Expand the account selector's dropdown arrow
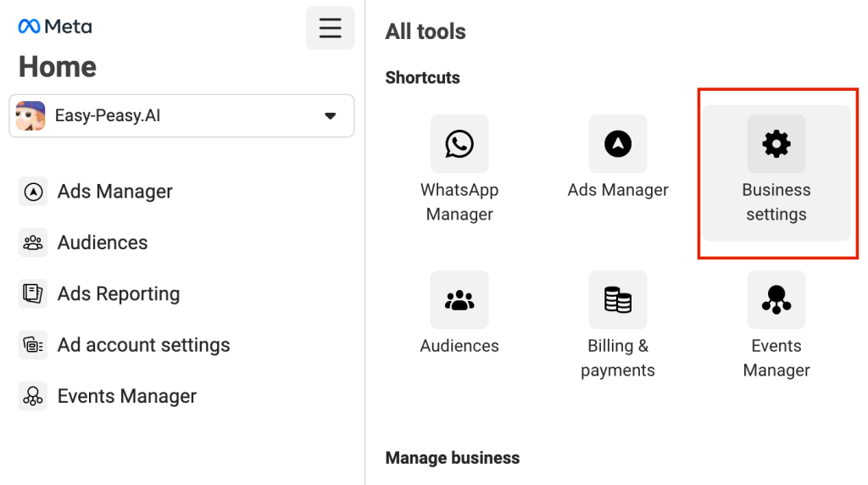 click(331, 116)
